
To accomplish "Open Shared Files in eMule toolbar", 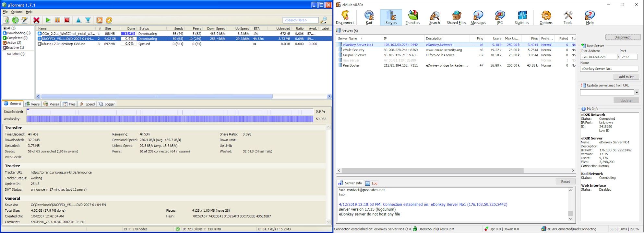I will [456, 17].
